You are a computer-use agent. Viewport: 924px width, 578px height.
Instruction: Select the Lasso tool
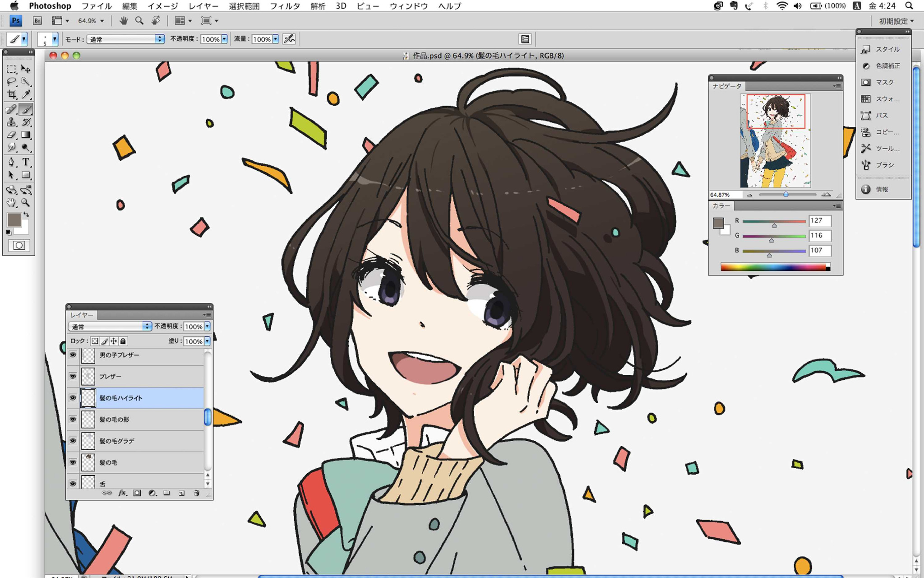[12, 82]
